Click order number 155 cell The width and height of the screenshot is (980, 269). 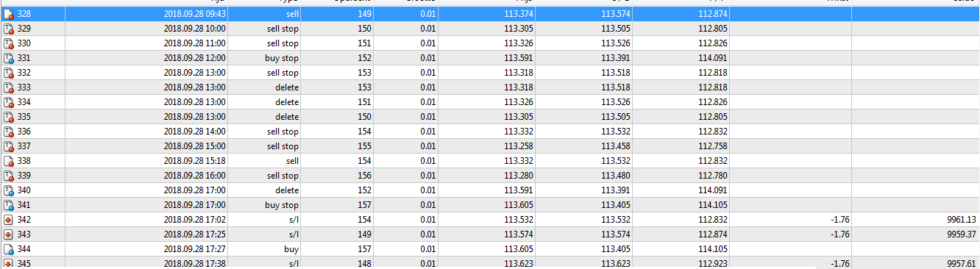coord(365,146)
